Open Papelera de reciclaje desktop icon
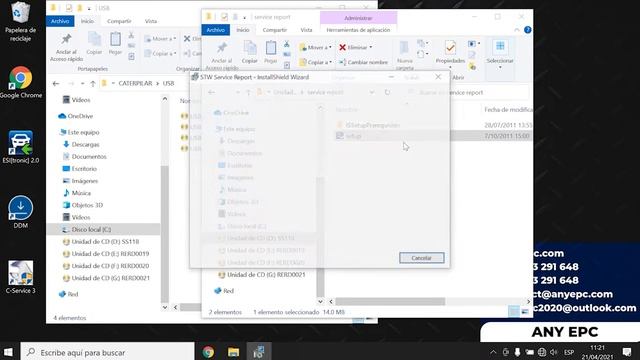 click(x=20, y=21)
